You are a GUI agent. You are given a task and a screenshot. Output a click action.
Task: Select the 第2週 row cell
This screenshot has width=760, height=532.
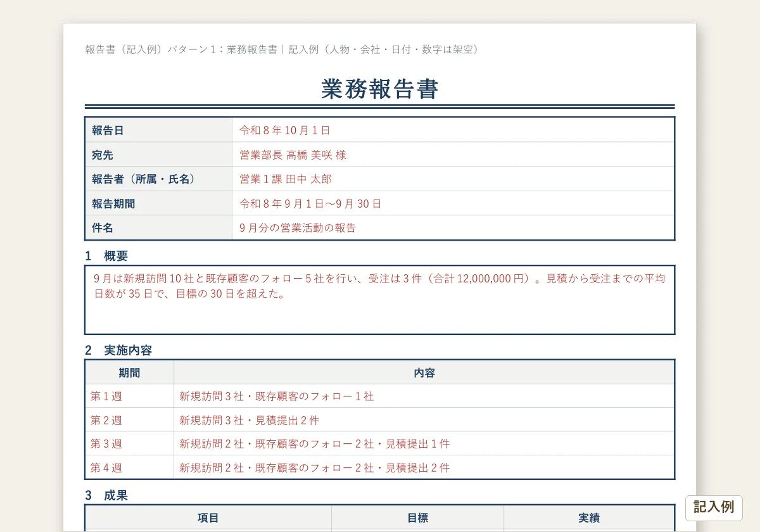click(130, 420)
